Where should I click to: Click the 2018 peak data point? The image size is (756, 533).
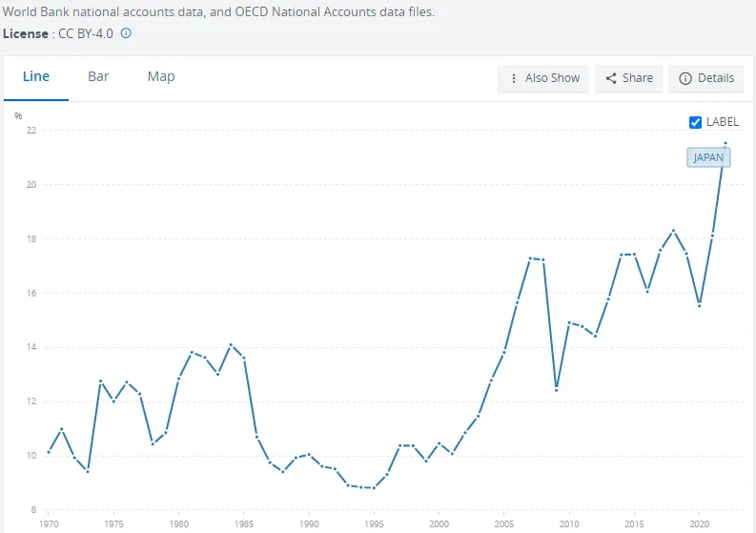[x=673, y=231]
